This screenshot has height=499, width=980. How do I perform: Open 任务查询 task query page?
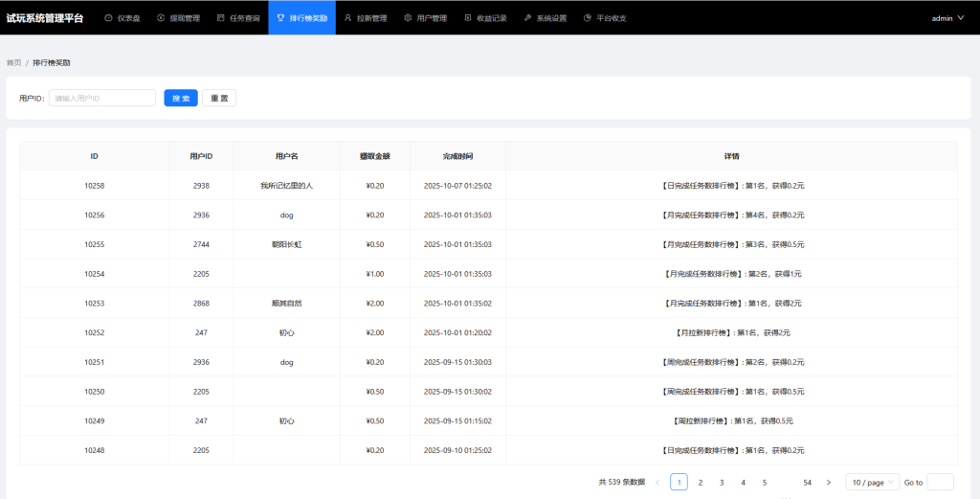238,18
